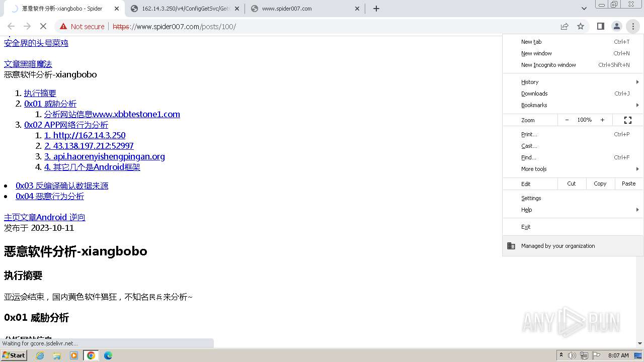Viewport: 644px width, 362px height.
Task: Click the taskbar clock 8:07 AM
Action: [x=618, y=355]
